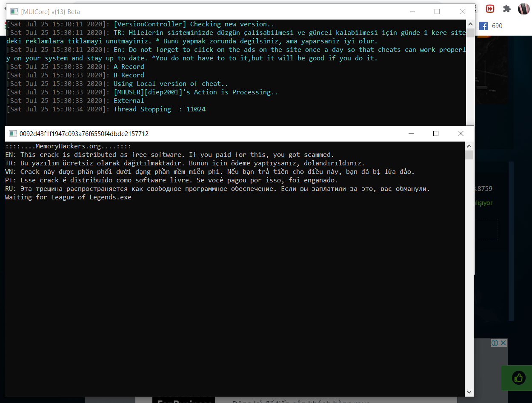This screenshot has height=403, width=532.
Task: Click the 'TR: Bu yazılım ücretsiz' line
Action: [185, 163]
